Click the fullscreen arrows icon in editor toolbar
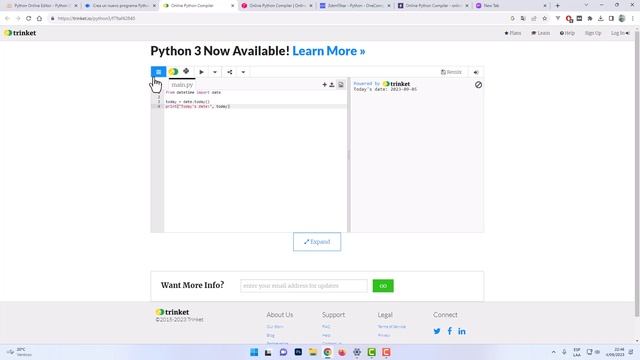Image resolution: width=640 pixels, height=360 pixels. click(x=186, y=71)
